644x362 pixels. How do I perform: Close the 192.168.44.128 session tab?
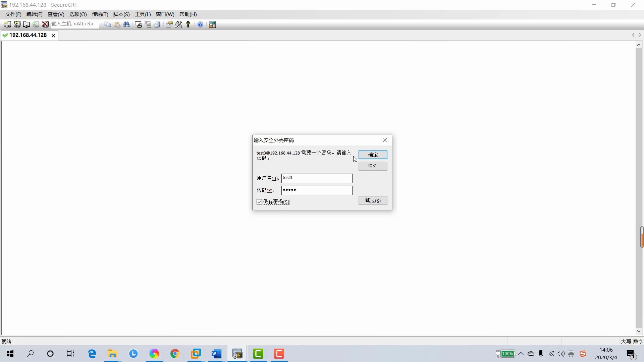53,36
